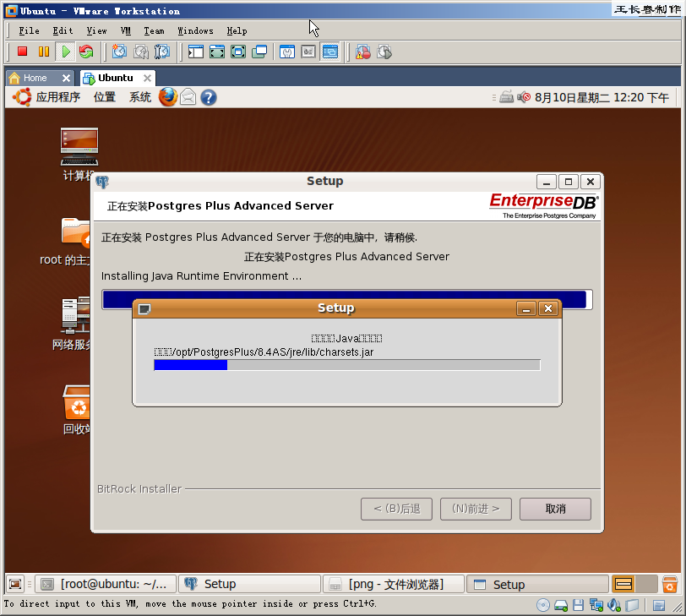Click the sound card status icon
The image size is (686, 616).
click(614, 605)
